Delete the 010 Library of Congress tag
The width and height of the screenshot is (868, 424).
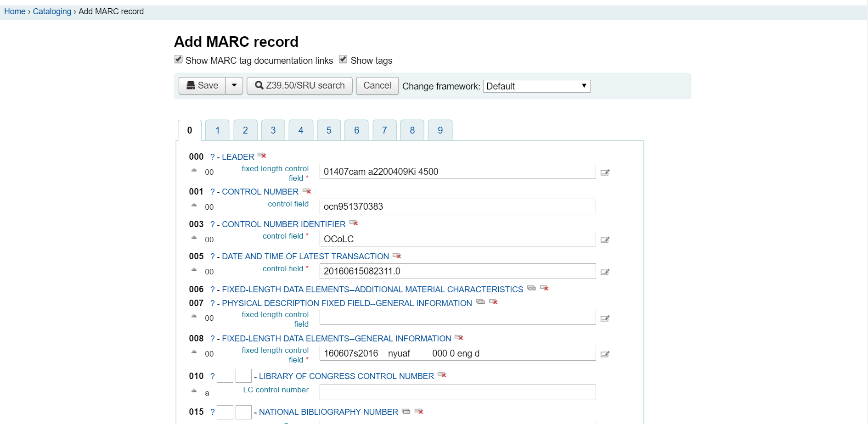442,375
